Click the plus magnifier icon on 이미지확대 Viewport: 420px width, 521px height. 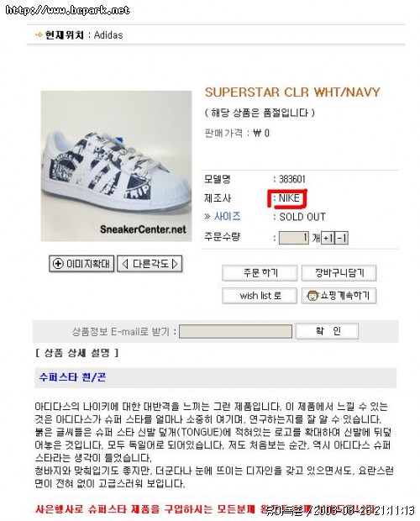58,264
